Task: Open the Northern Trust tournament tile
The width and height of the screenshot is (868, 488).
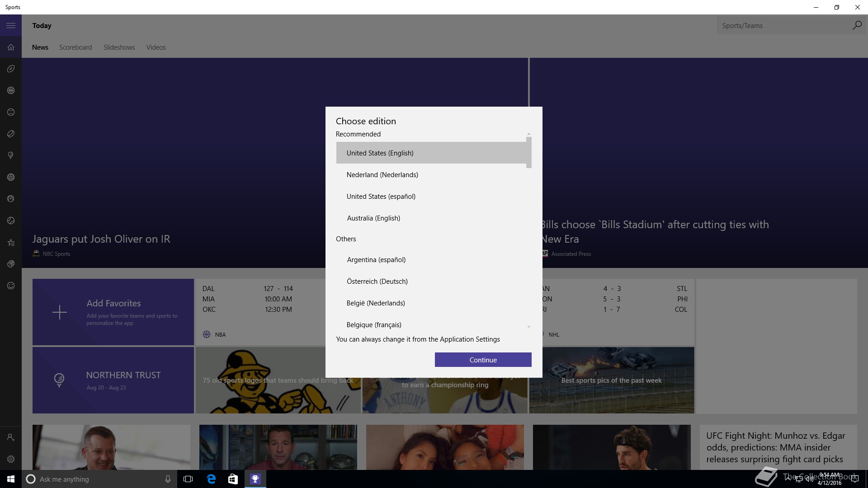Action: coord(113,380)
